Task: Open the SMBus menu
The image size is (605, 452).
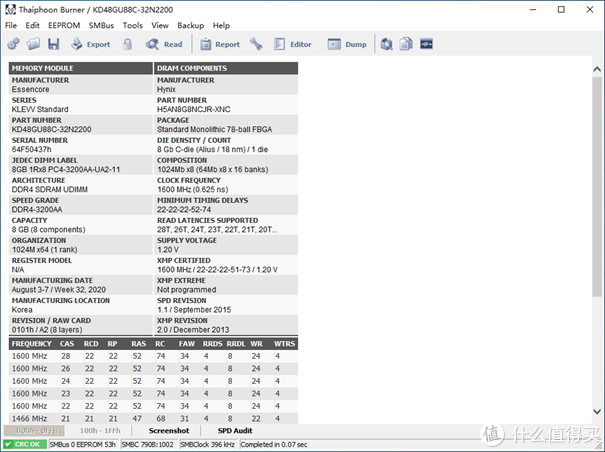Action: [x=101, y=25]
